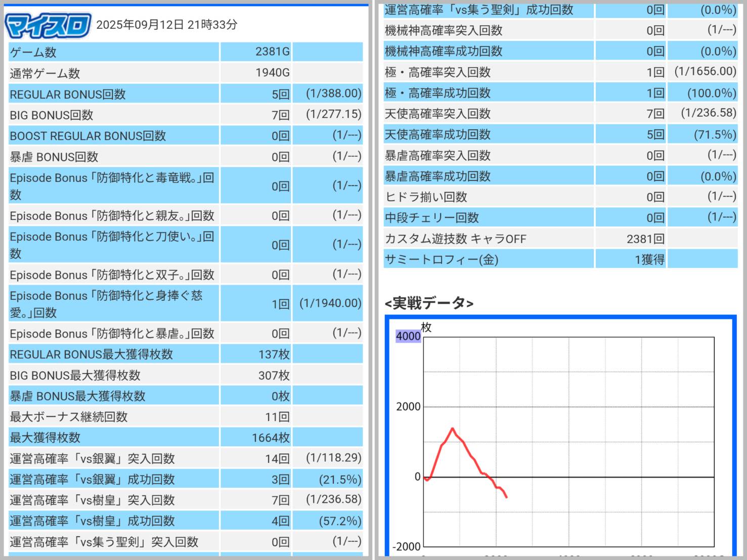Click the マイスロ logo
The height and width of the screenshot is (560, 747).
pyautogui.click(x=48, y=25)
